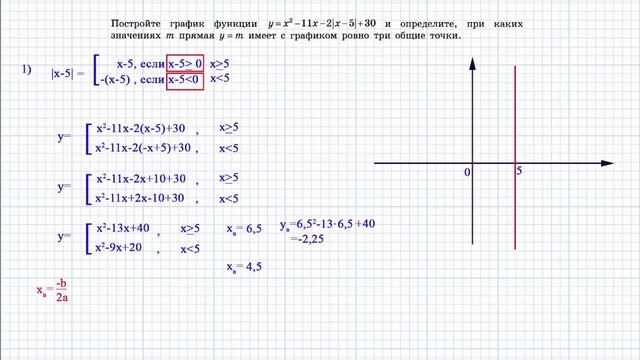Click "x-5, если" in the modulus definition
The width and height of the screenshot is (640, 360).
point(141,64)
